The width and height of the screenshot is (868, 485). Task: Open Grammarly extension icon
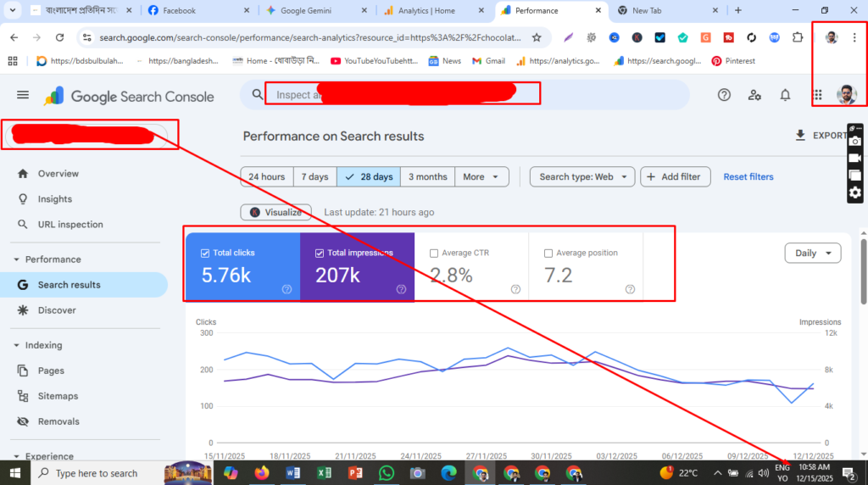(705, 37)
